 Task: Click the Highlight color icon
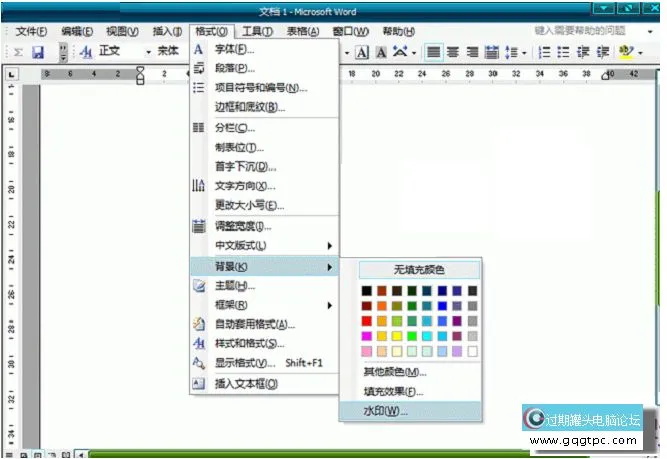tap(626, 52)
